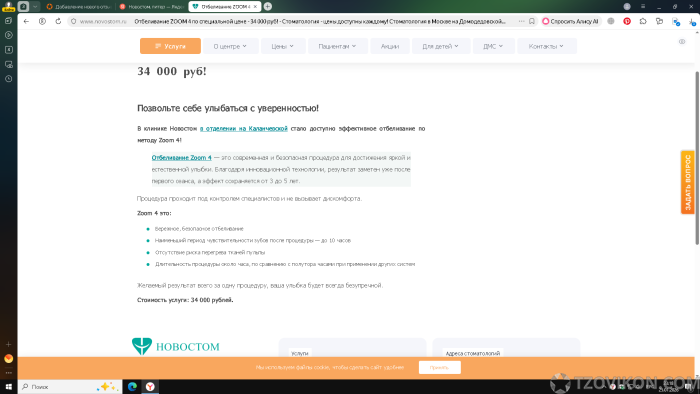Open the sidebar video play icon
The width and height of the screenshot is (700, 394).
(x=8, y=35)
